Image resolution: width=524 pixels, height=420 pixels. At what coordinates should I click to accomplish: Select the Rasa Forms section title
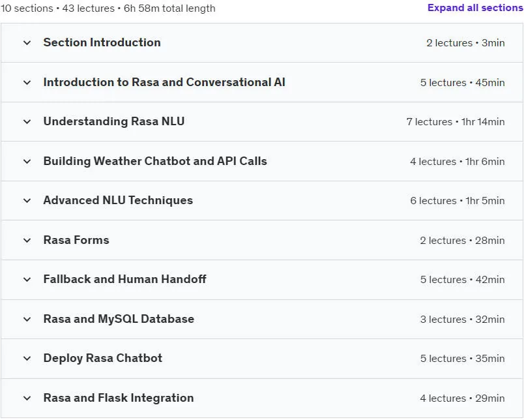pyautogui.click(x=76, y=240)
